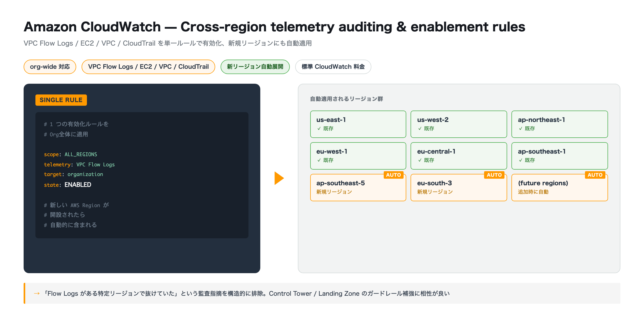Click the checkmark under ap-northeast-1
The image size is (644, 322).
(521, 129)
